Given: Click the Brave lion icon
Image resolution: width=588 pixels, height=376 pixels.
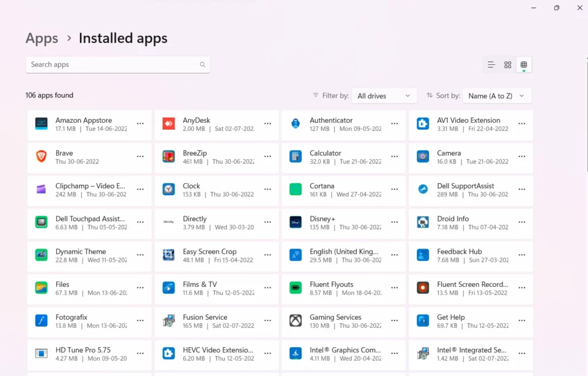Looking at the screenshot, I should click(41, 156).
